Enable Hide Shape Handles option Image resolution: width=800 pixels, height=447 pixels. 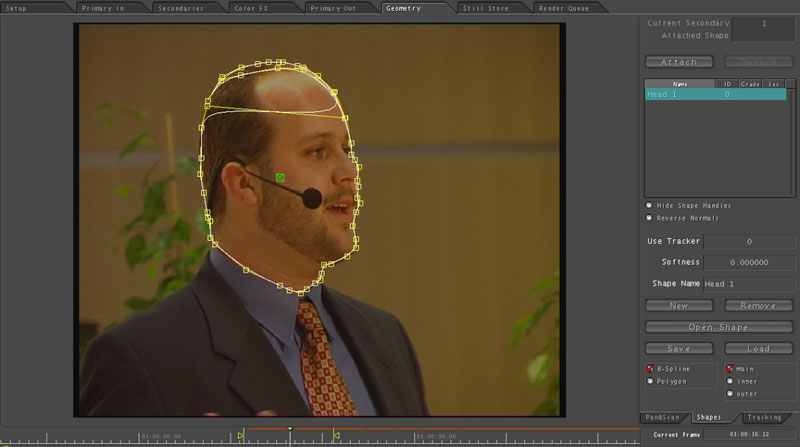point(649,205)
